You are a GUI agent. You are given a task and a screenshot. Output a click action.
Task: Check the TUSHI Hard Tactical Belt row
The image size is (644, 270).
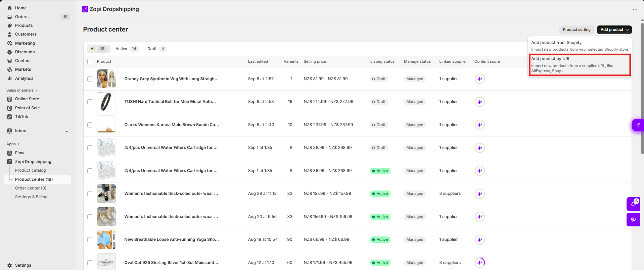click(90, 102)
